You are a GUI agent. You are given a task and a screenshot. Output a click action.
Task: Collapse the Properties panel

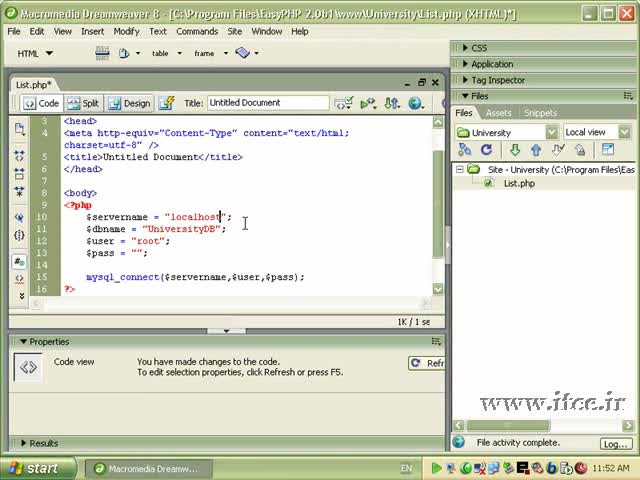[x=23, y=341]
